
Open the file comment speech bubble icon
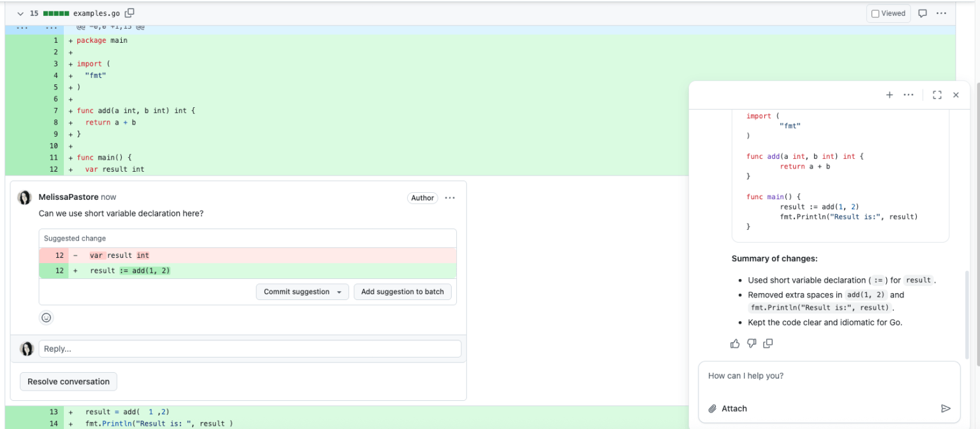[923, 13]
